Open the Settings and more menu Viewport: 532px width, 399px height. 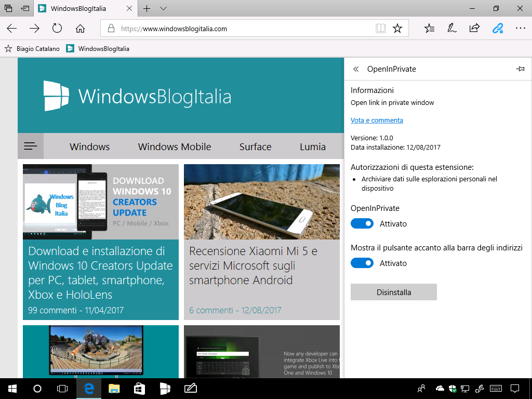(520, 29)
